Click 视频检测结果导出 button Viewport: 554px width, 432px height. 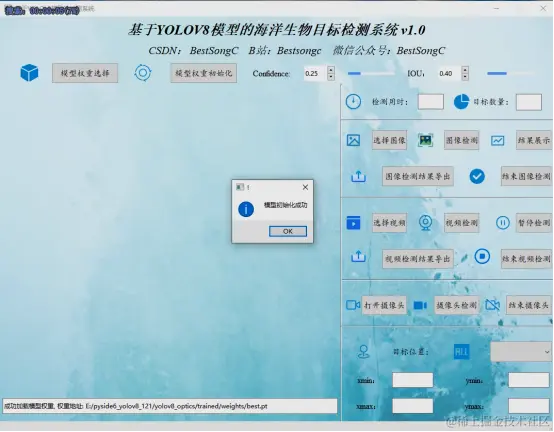418,259
